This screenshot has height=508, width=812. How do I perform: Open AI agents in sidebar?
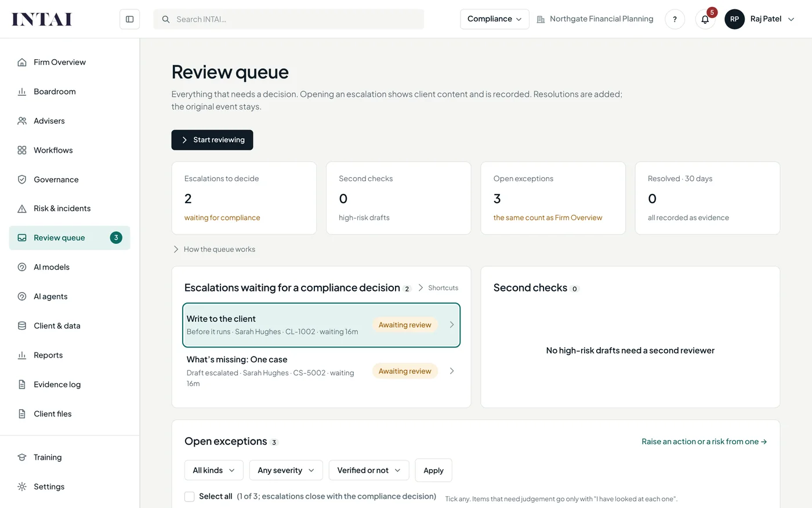tap(70, 297)
